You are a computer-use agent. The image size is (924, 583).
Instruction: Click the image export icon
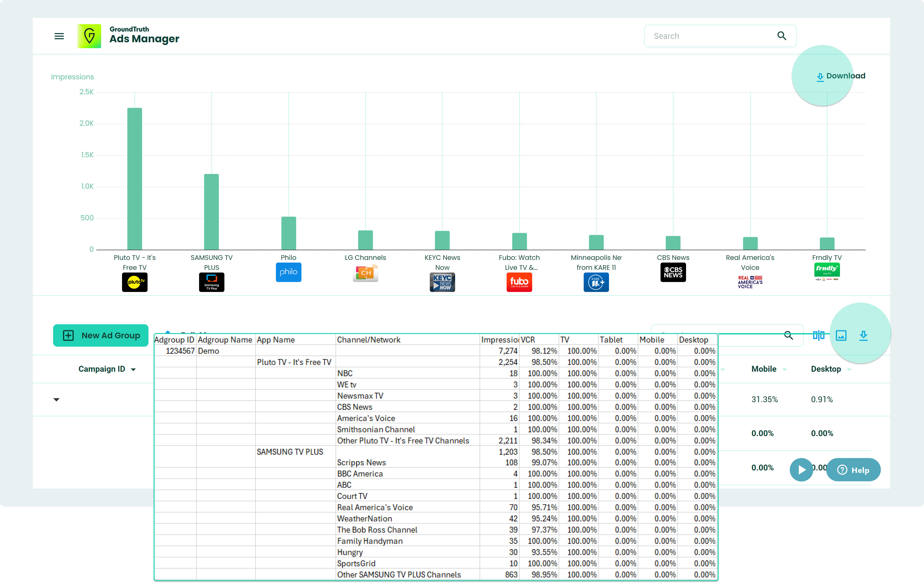click(x=841, y=335)
